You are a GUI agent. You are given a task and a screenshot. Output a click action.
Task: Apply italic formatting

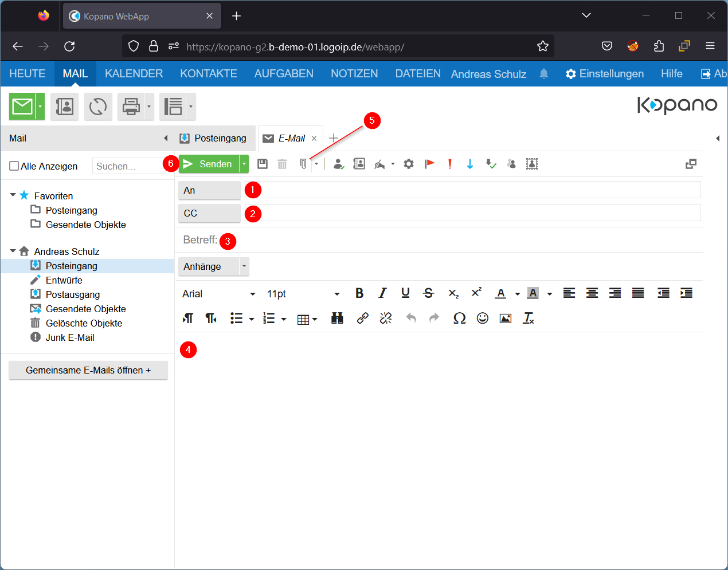tap(382, 293)
